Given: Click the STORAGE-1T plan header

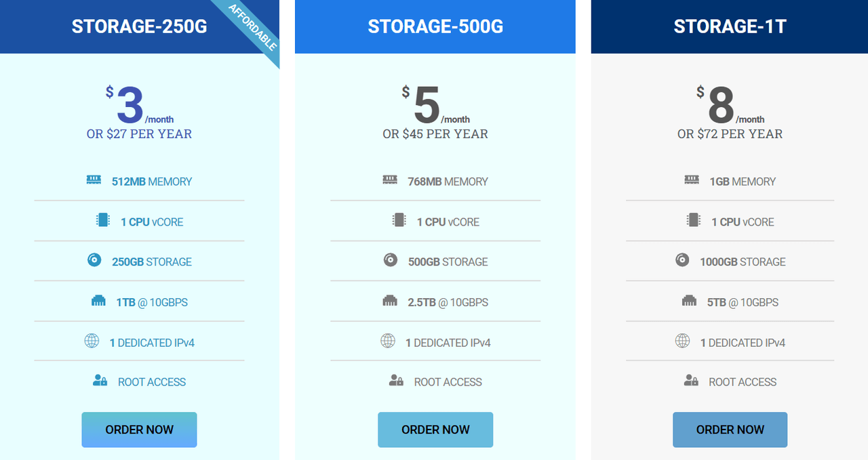Looking at the screenshot, I should point(730,26).
